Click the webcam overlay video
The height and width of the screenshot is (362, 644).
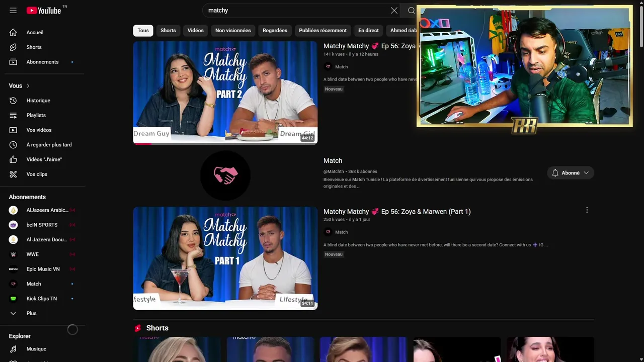click(524, 66)
